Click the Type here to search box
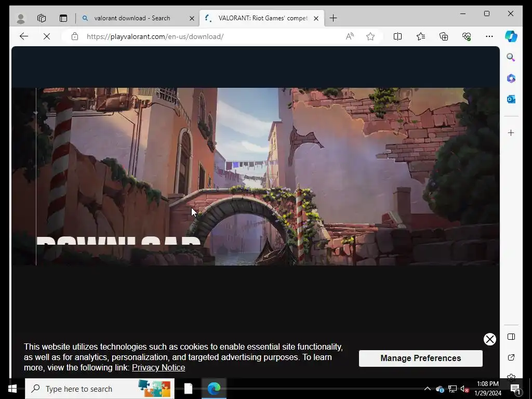 point(100,389)
